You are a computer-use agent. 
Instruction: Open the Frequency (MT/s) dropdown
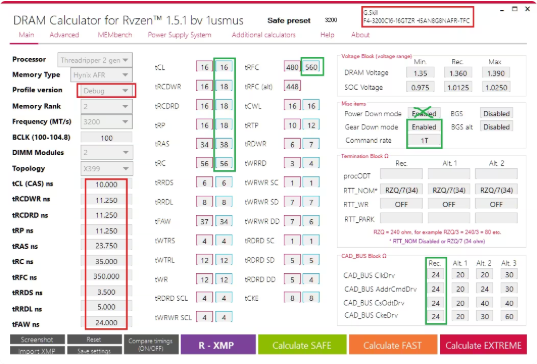pos(107,122)
